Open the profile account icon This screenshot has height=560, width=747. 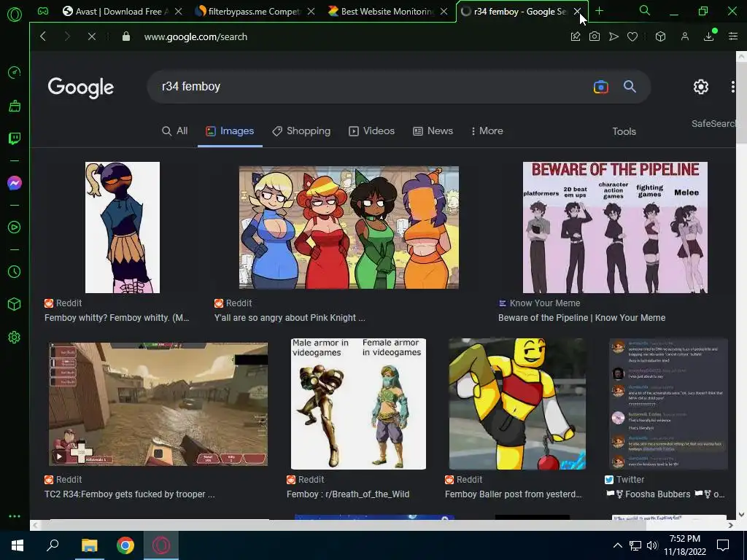pyautogui.click(x=684, y=36)
